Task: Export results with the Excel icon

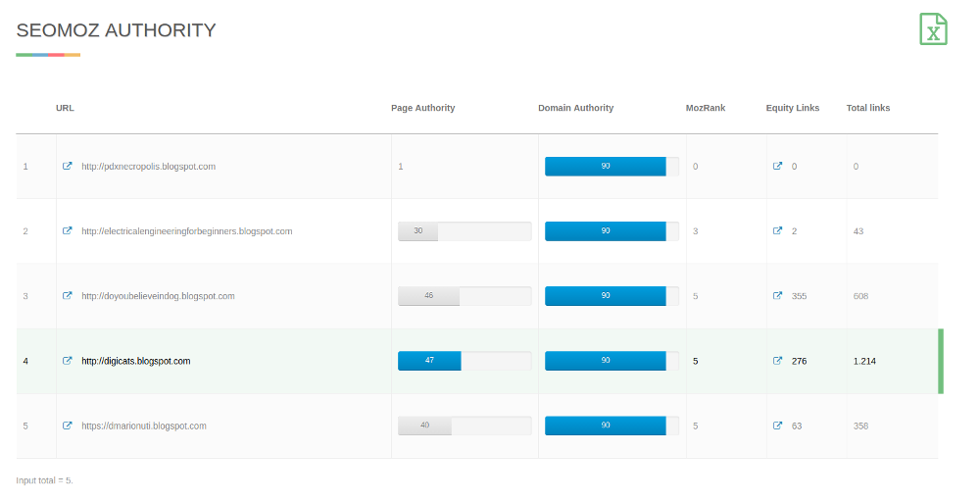Action: pyautogui.click(x=933, y=28)
